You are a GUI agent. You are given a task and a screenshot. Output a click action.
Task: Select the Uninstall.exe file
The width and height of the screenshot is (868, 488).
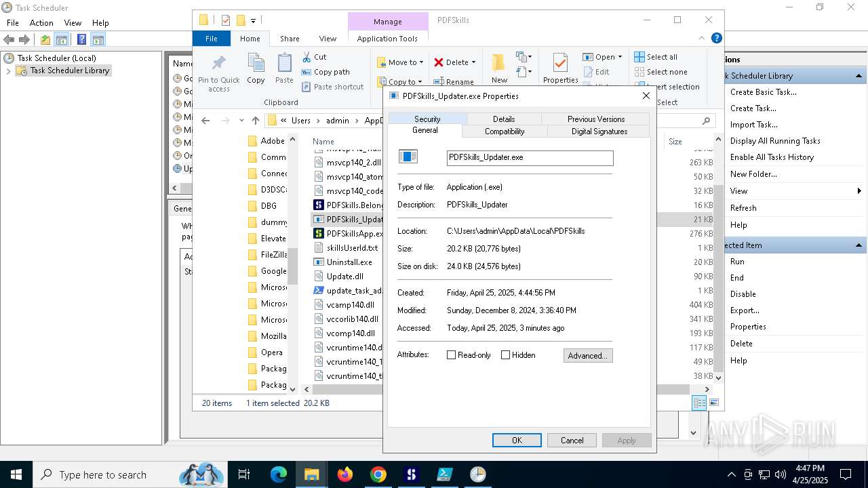[x=342, y=262]
